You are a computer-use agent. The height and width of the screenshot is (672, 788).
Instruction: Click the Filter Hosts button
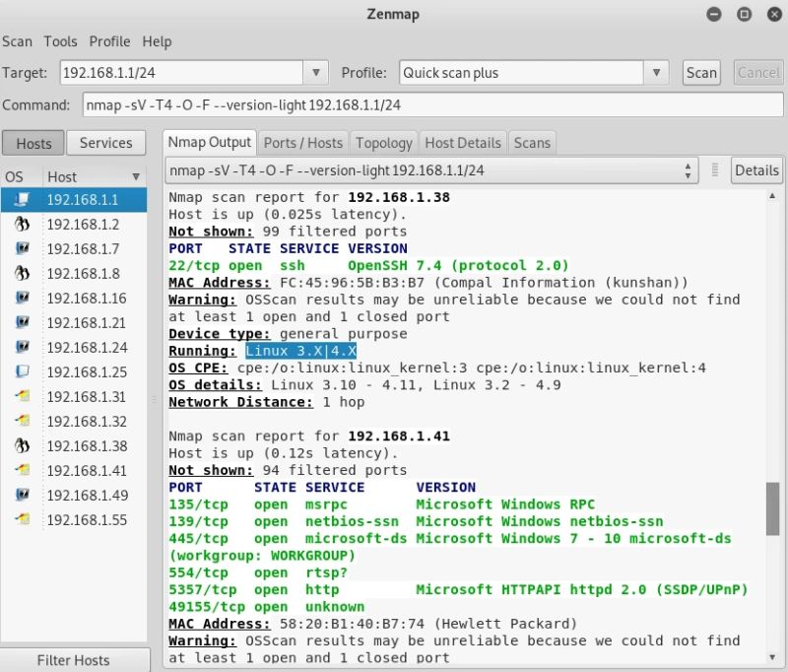point(74,659)
